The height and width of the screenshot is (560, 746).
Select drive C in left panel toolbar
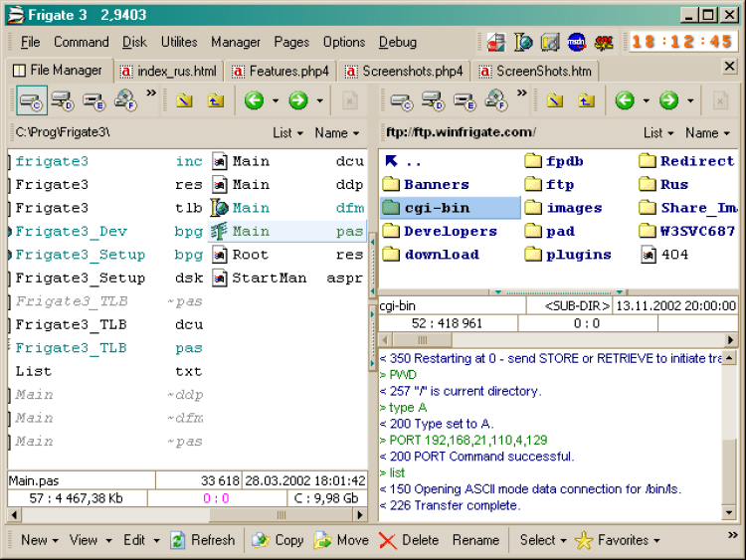(32, 100)
